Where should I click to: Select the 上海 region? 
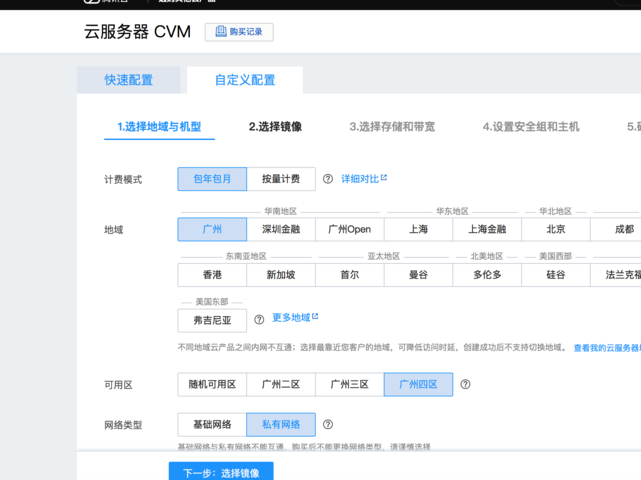click(418, 229)
